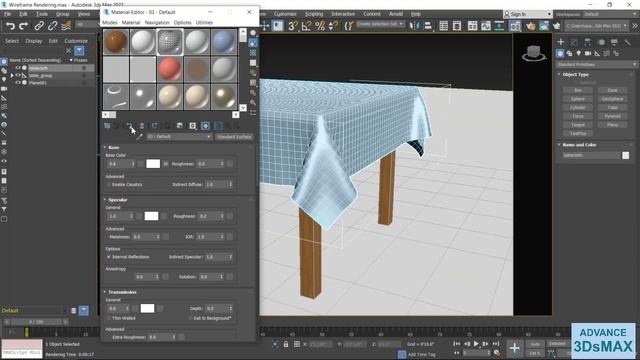Open the Utilities wrench tab

pyautogui.click(x=628, y=42)
